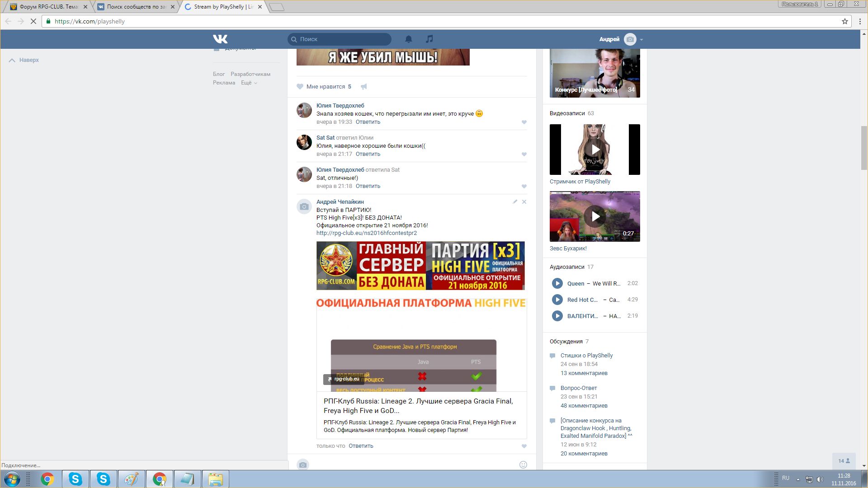Open 13 комментариев under Стишки discussion

coord(584,373)
